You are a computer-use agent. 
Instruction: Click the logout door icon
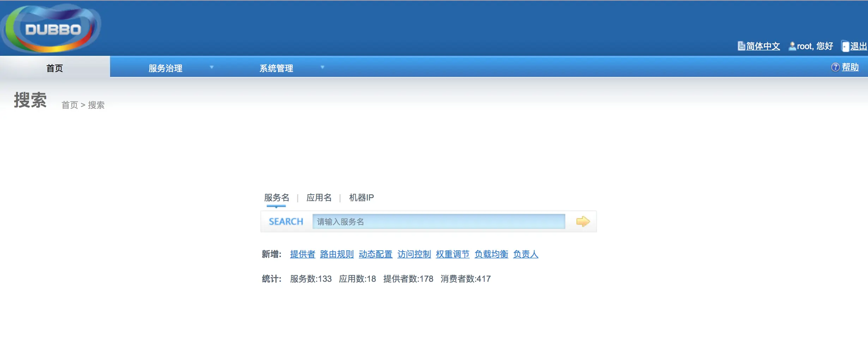845,46
